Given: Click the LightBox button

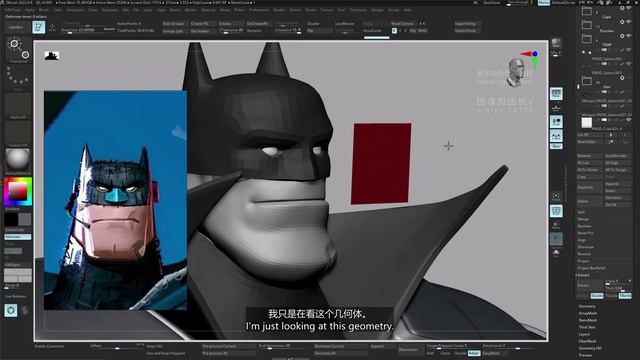Looking at the screenshot, I should (x=16, y=27).
